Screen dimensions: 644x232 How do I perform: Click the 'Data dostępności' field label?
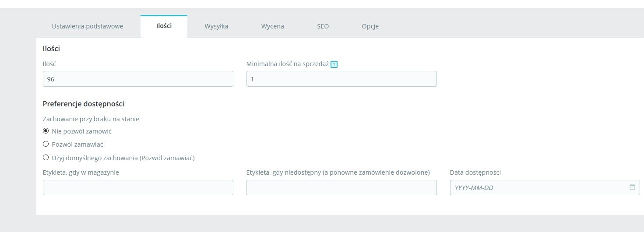475,172
